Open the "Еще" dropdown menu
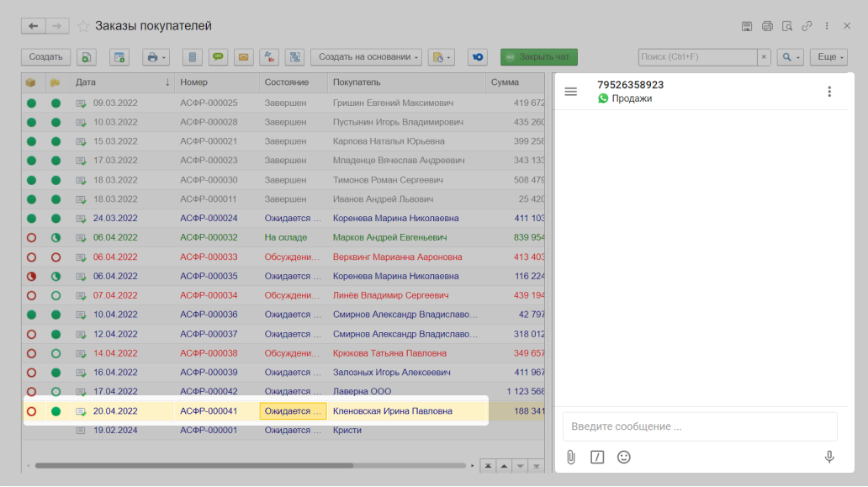This screenshot has width=868, height=487. pos(828,57)
